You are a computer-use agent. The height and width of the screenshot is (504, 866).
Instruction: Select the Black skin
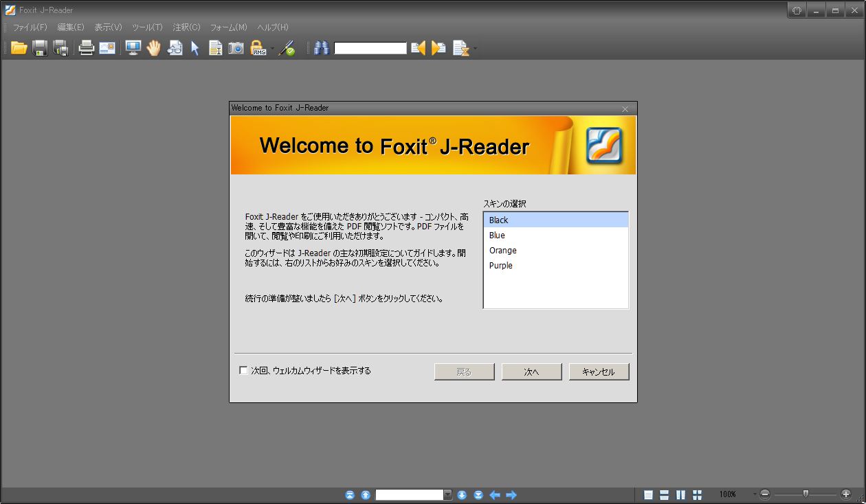coord(556,220)
